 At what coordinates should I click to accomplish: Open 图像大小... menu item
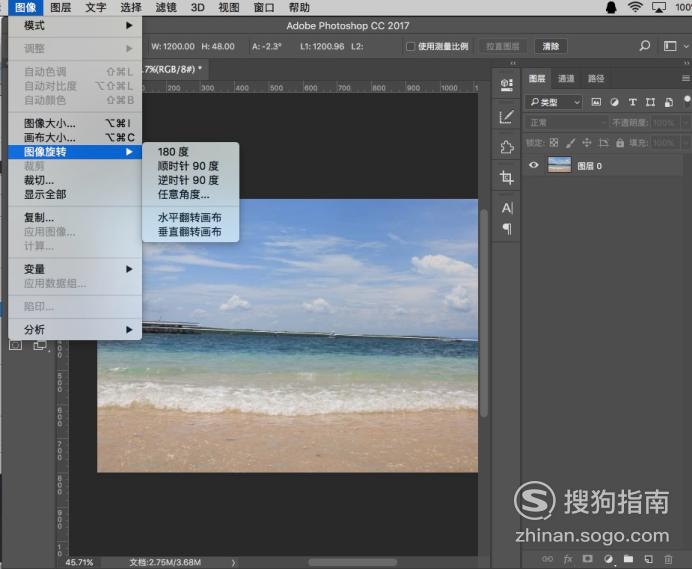(75, 123)
